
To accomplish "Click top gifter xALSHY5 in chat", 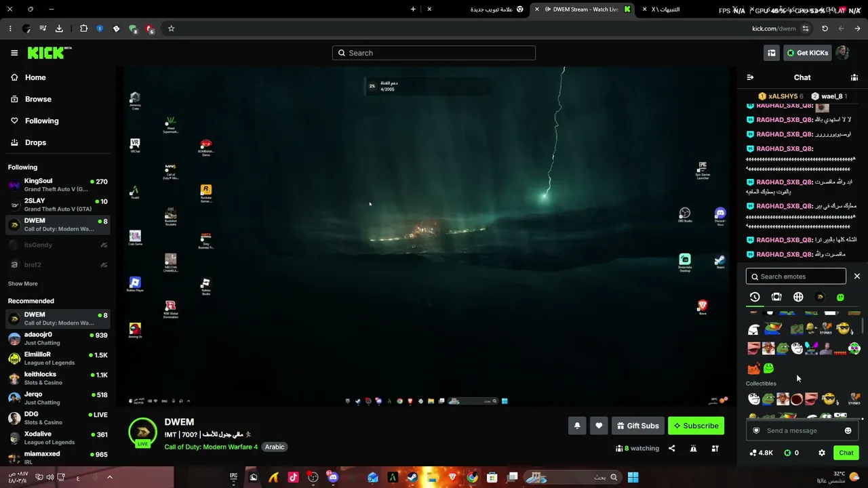I will [x=781, y=96].
